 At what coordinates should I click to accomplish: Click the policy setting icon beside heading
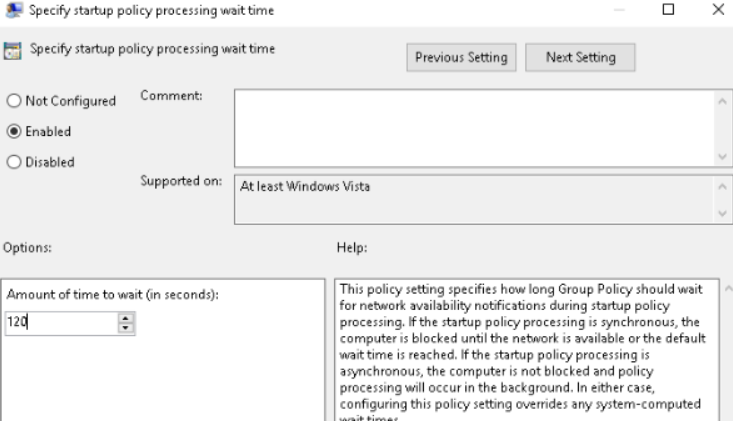(13, 50)
